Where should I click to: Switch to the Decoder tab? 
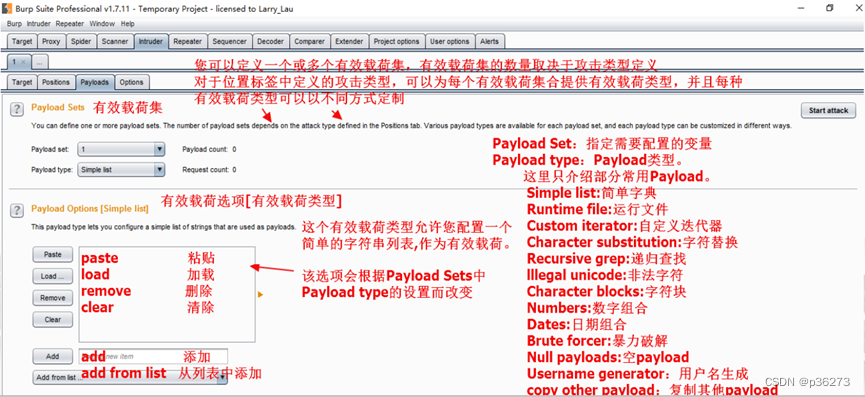(x=270, y=41)
